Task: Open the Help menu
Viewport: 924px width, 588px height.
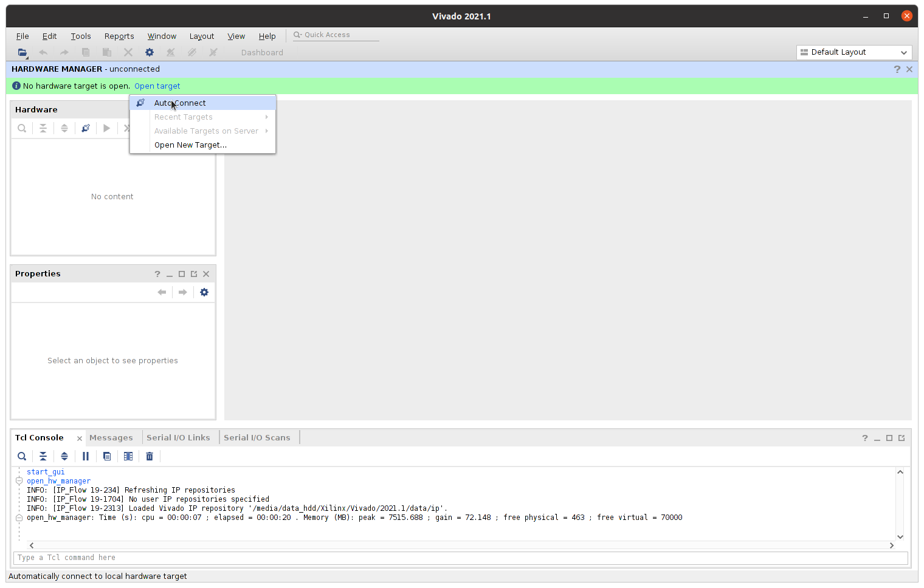Action: click(267, 36)
